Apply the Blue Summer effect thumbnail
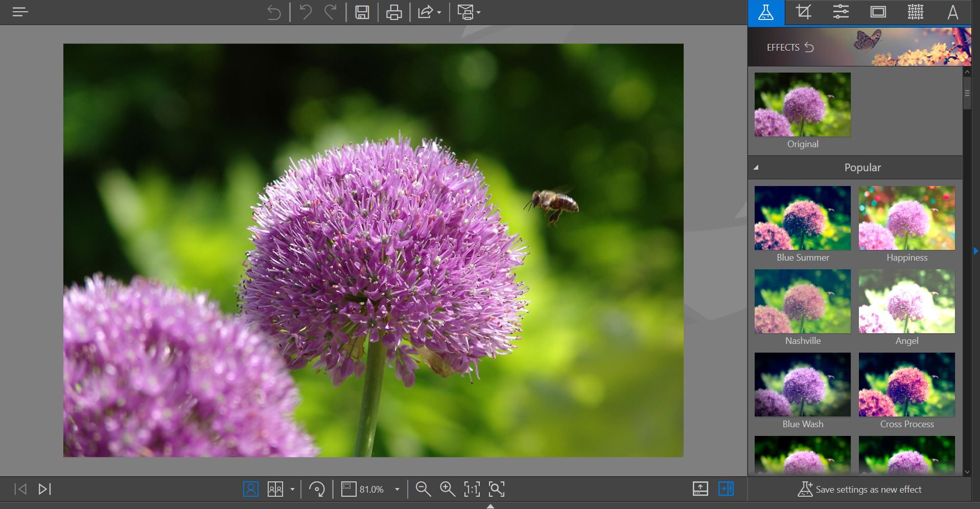Screen dimensions: 980x509 click(x=802, y=218)
